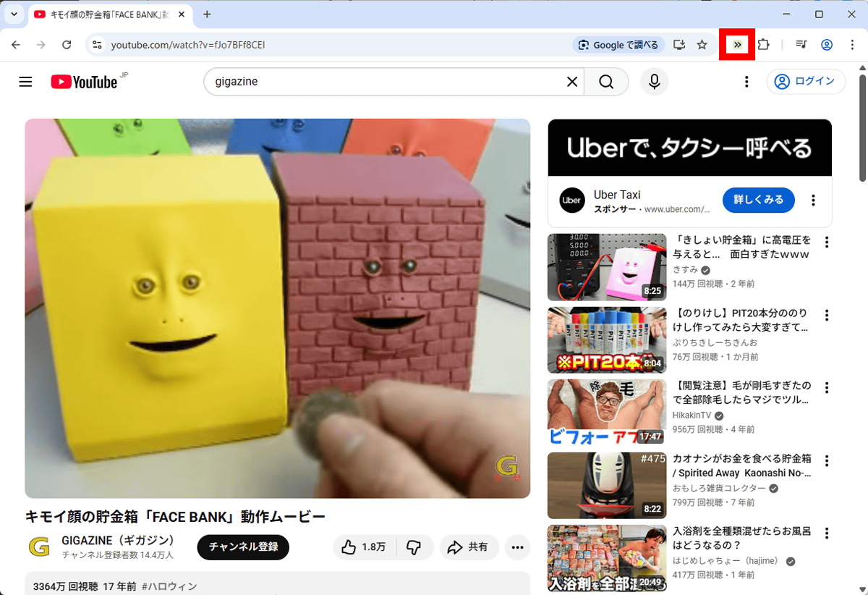Open more actions menu beside share
Image resolution: width=868 pixels, height=595 pixels.
pyautogui.click(x=517, y=547)
